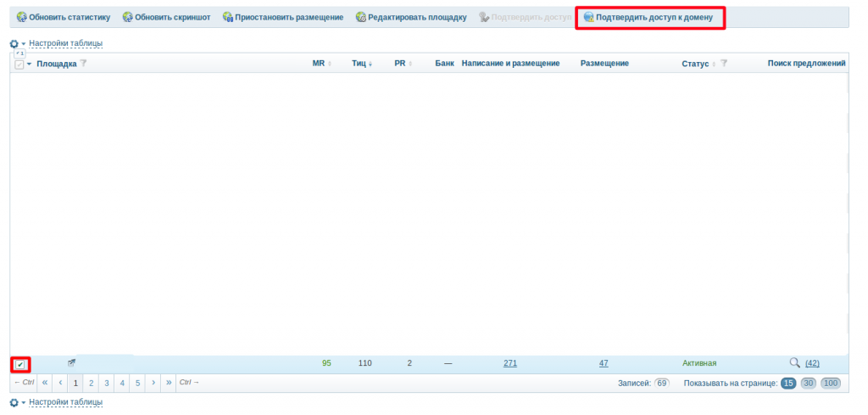Select page 2 in pagination
Screen dimensions: 868x415
[92, 383]
